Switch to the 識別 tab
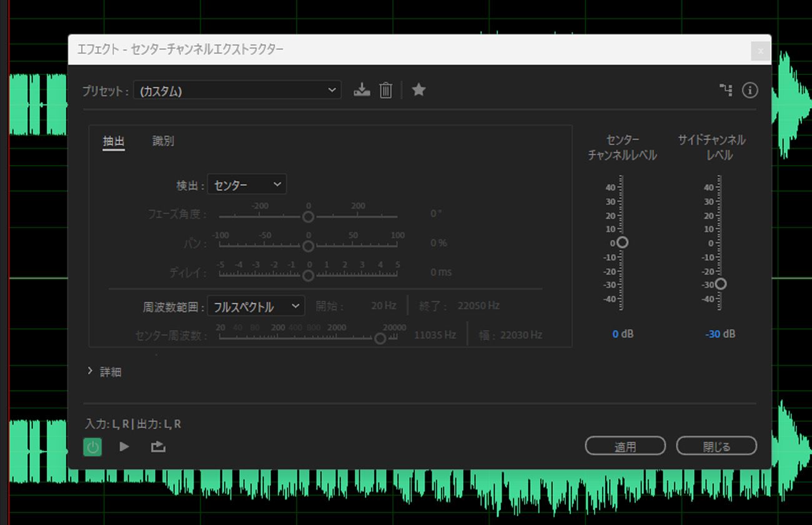 point(162,141)
